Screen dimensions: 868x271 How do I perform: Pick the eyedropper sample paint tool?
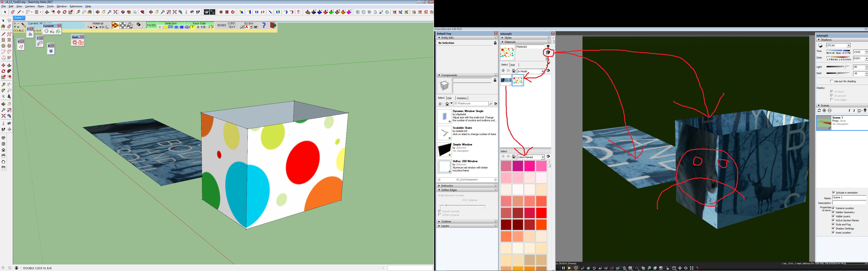pos(548,63)
